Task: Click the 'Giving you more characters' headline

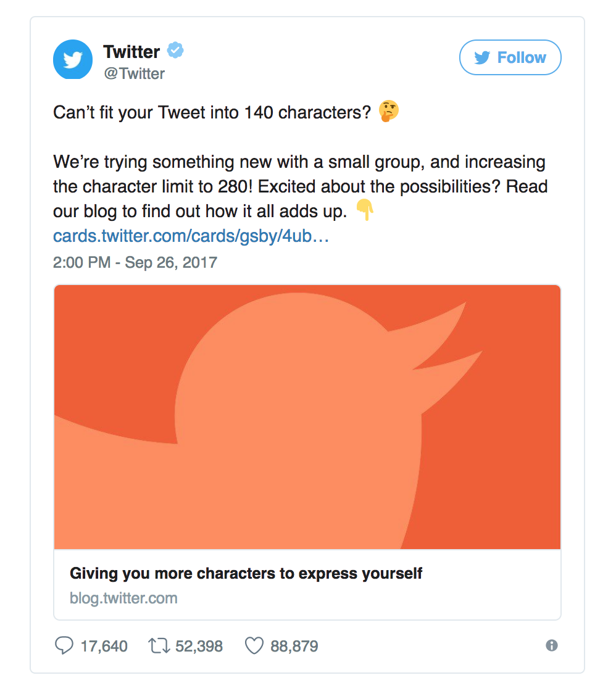Action: click(246, 573)
